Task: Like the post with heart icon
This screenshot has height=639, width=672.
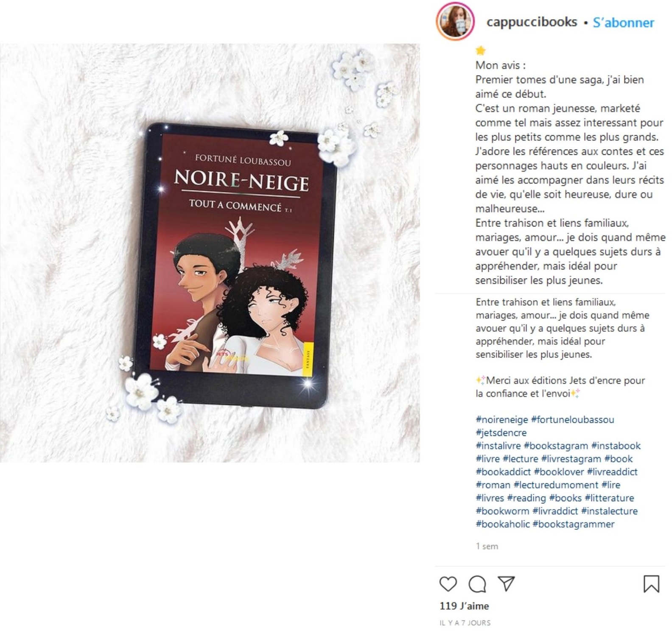Action: pos(448,584)
